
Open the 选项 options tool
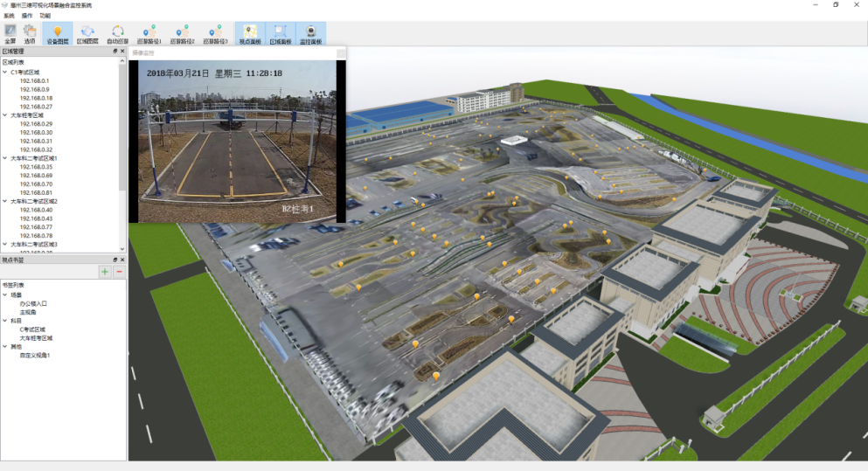[30, 33]
